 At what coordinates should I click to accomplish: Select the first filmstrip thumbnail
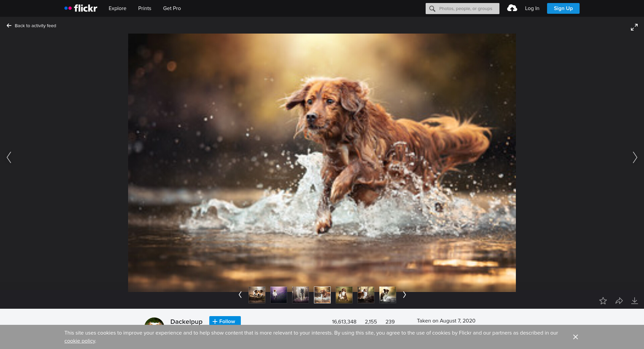257,295
